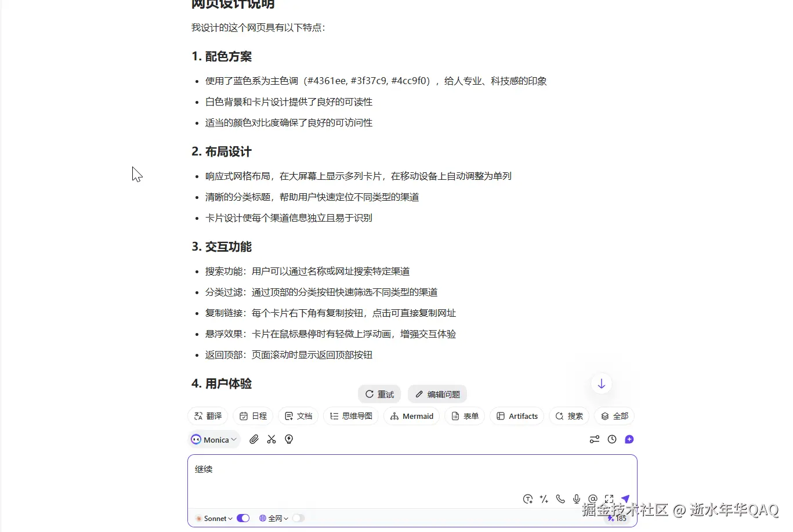This screenshot has width=793, height=532.
Task: Expand the input box to fullscreen
Action: [609, 499]
